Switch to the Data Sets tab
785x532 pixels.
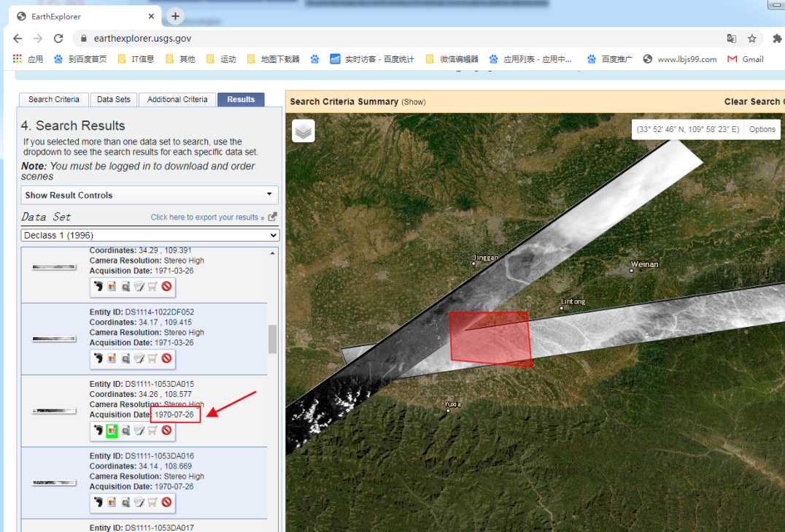click(114, 99)
